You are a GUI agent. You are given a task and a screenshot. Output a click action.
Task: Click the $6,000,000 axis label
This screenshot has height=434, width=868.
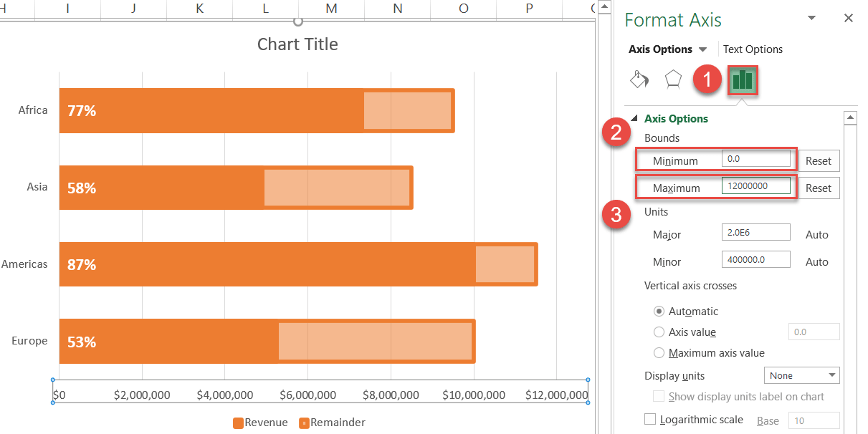(307, 395)
